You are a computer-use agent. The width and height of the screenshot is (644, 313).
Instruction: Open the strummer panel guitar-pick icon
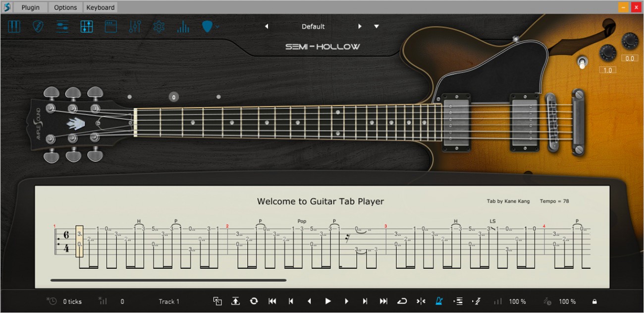[x=38, y=27]
